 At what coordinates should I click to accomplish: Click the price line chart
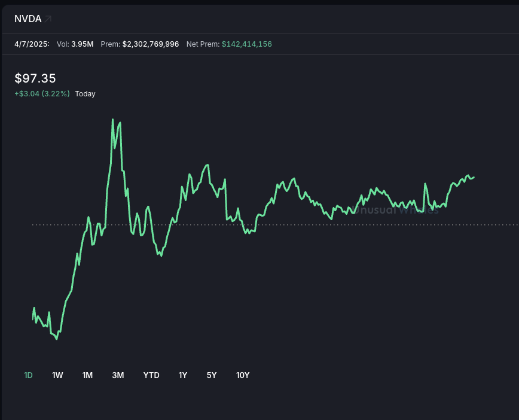click(x=254, y=229)
